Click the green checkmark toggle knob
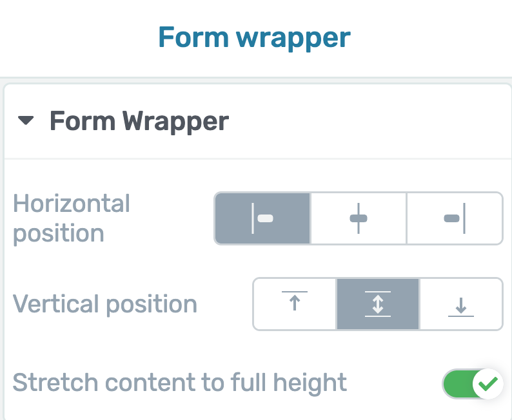Viewport: 512px width, 420px height. point(488,383)
